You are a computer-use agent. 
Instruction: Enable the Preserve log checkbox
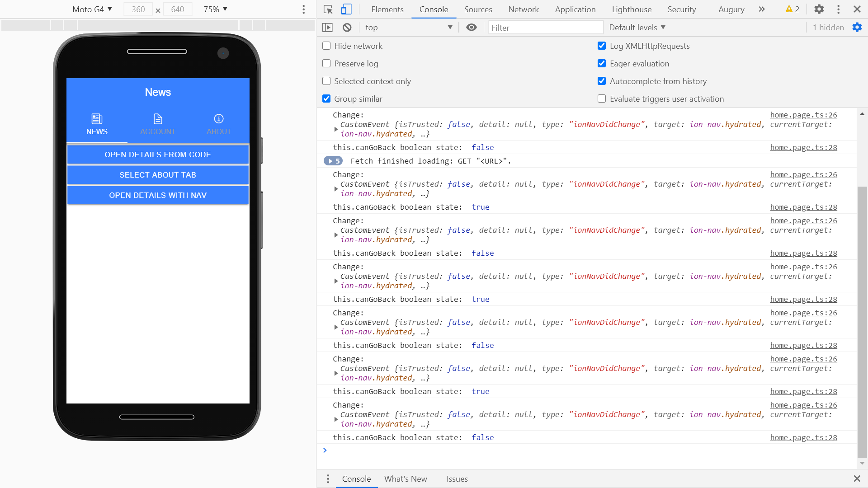[x=326, y=63]
